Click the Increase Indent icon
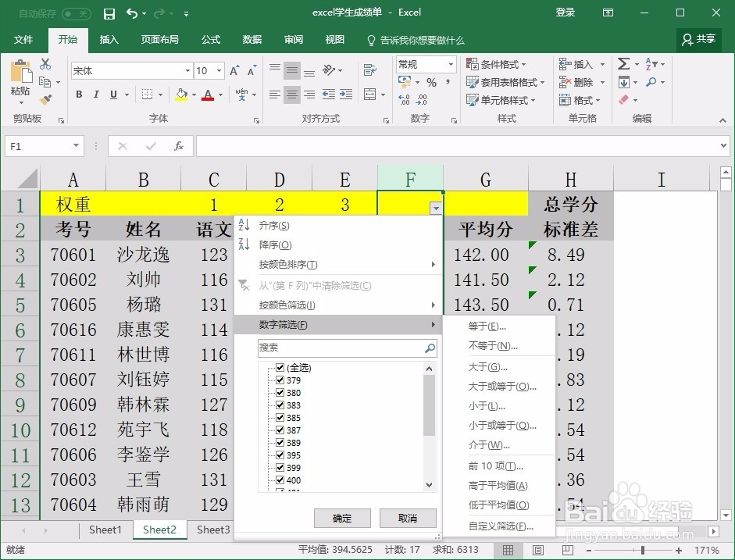The image size is (735, 560). 346,95
